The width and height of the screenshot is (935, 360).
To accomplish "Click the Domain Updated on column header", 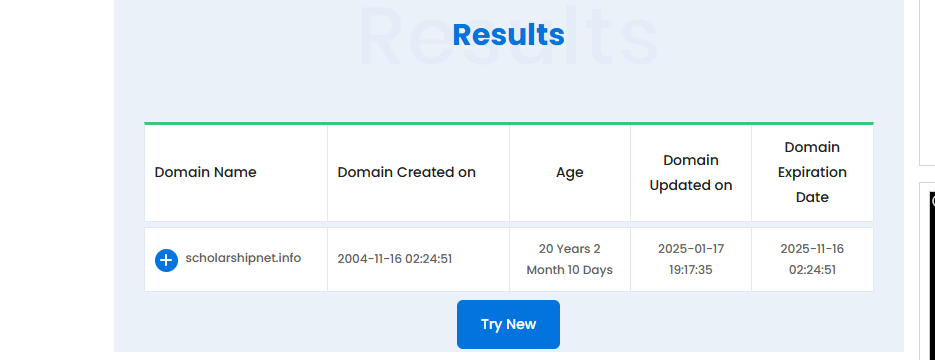I will coord(691,173).
